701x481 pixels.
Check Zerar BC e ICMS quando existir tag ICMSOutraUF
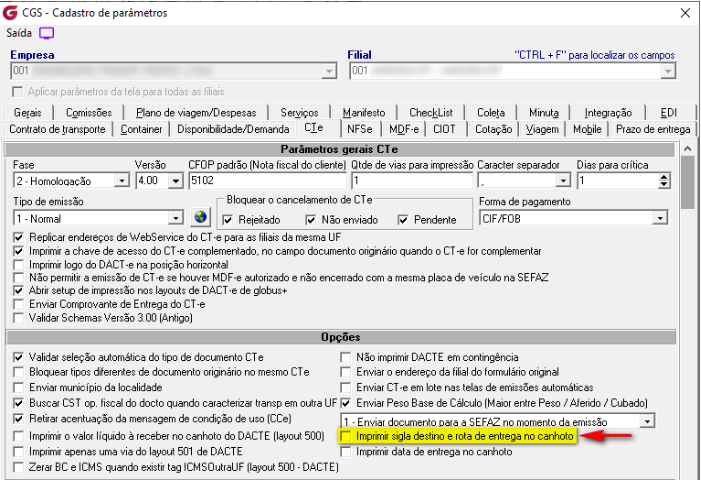(18, 467)
